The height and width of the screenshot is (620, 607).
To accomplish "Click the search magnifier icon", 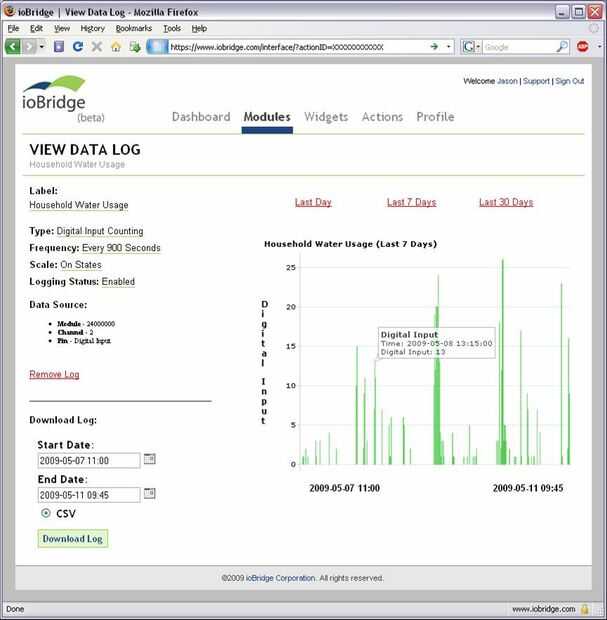I will [562, 47].
